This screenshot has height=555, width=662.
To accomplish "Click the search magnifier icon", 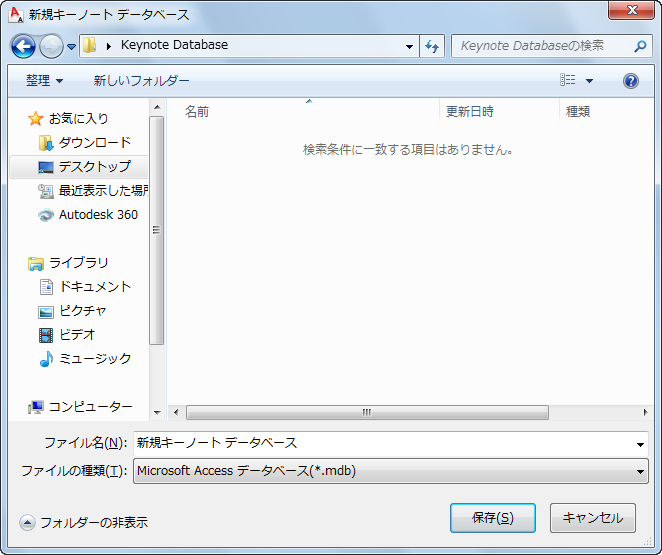I will coord(640,46).
